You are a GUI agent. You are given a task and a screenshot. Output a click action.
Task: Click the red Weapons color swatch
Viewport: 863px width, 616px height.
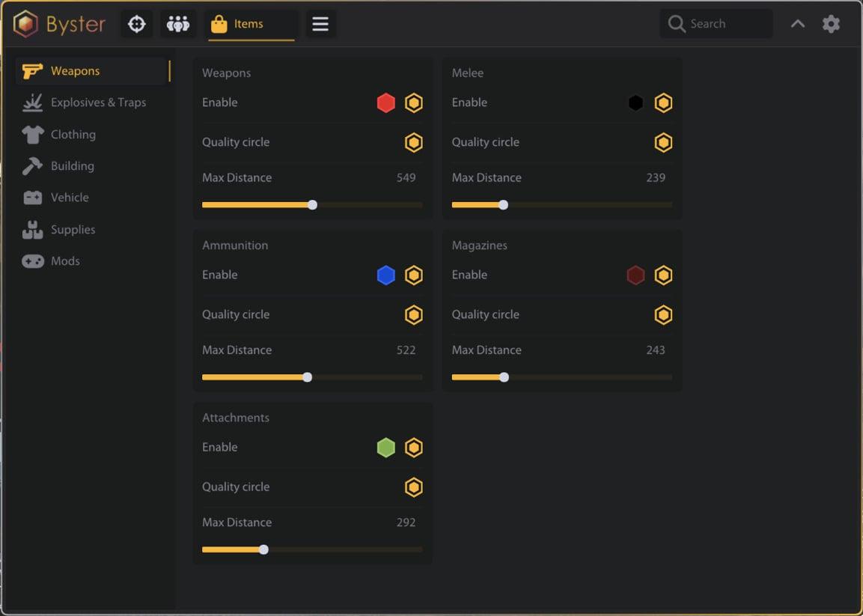(x=385, y=103)
